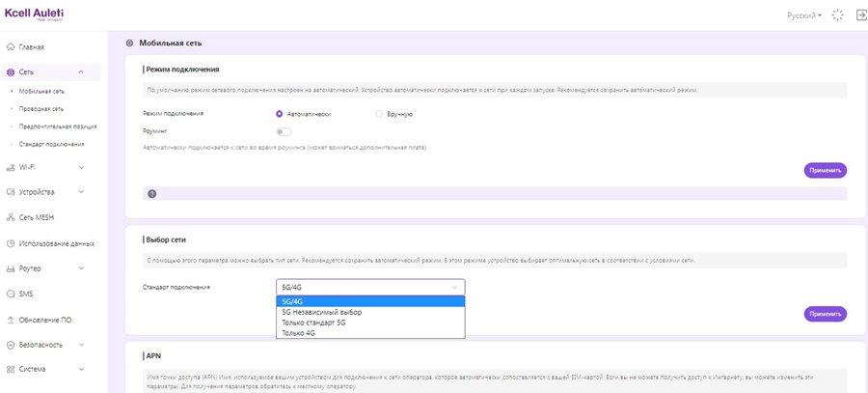Open Использование данных page
868x393 pixels.
56,243
